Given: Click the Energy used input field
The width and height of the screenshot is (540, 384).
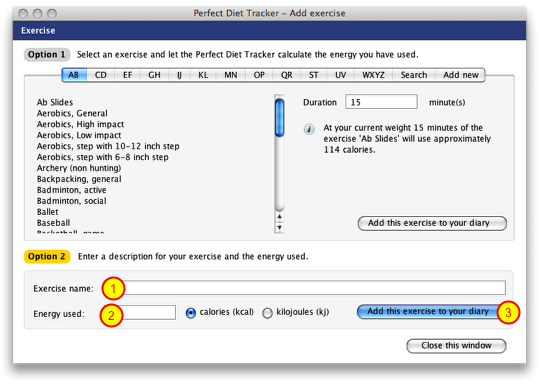Looking at the screenshot, I should pos(141,312).
